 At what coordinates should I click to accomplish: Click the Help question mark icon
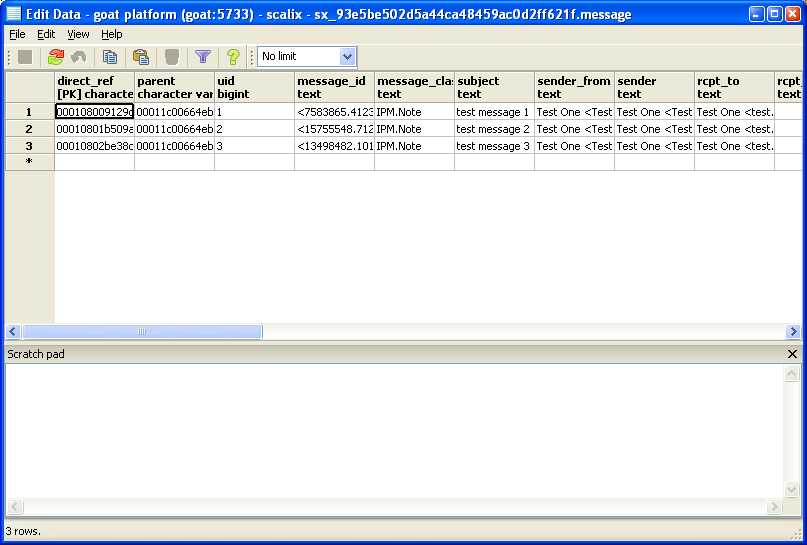(233, 57)
